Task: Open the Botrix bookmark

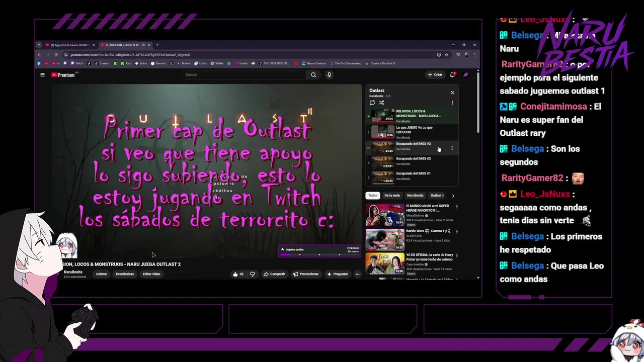Action: 141,63
